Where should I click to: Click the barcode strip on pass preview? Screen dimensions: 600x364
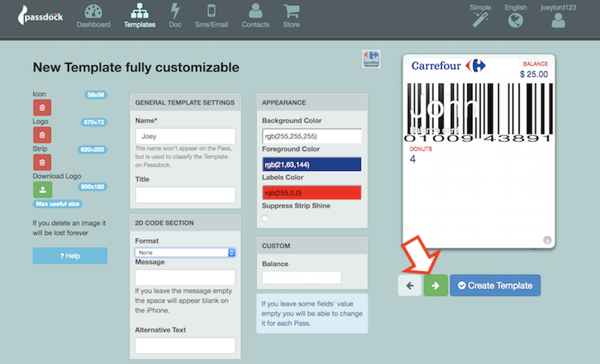tap(479, 112)
